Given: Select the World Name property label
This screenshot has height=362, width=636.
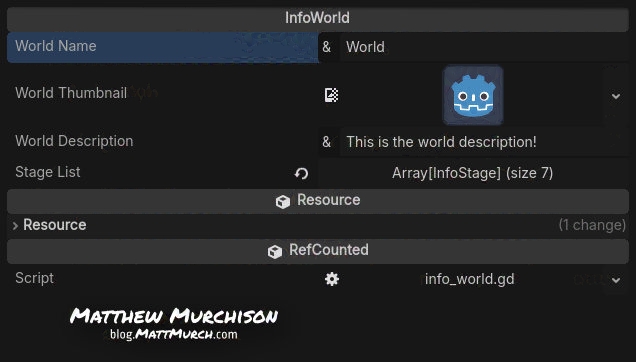Looking at the screenshot, I should coord(56,46).
